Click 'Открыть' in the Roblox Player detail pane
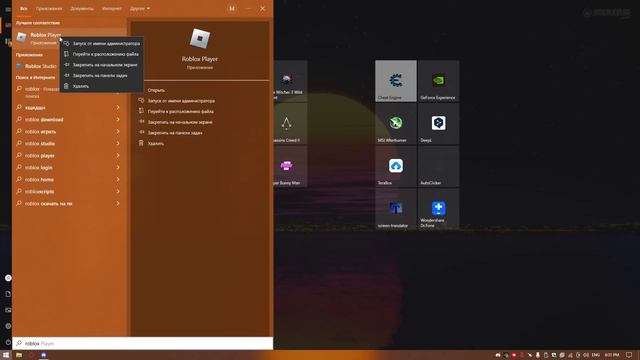Screen dimensions: 640x360 click(x=156, y=90)
